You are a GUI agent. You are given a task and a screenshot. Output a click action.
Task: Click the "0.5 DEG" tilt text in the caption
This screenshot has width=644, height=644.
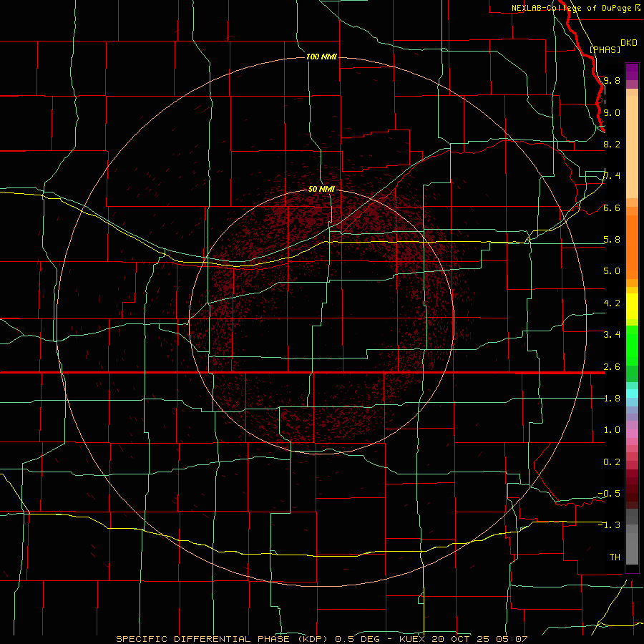point(357,639)
